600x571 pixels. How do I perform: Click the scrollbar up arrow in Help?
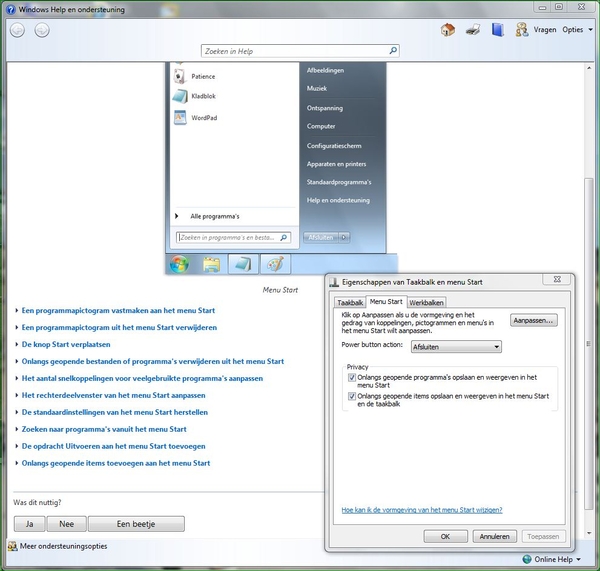[589, 68]
